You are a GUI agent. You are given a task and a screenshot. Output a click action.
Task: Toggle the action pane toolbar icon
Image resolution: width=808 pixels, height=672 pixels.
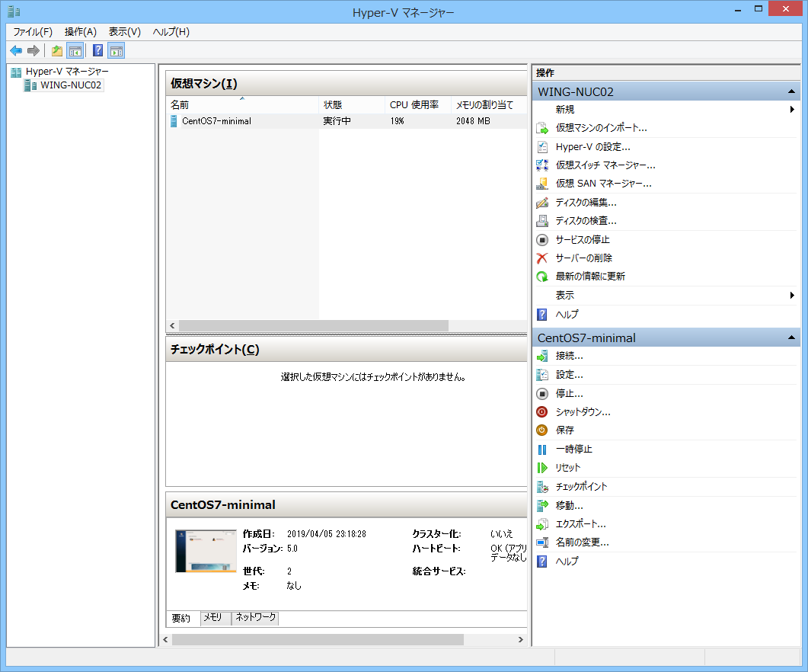(117, 50)
